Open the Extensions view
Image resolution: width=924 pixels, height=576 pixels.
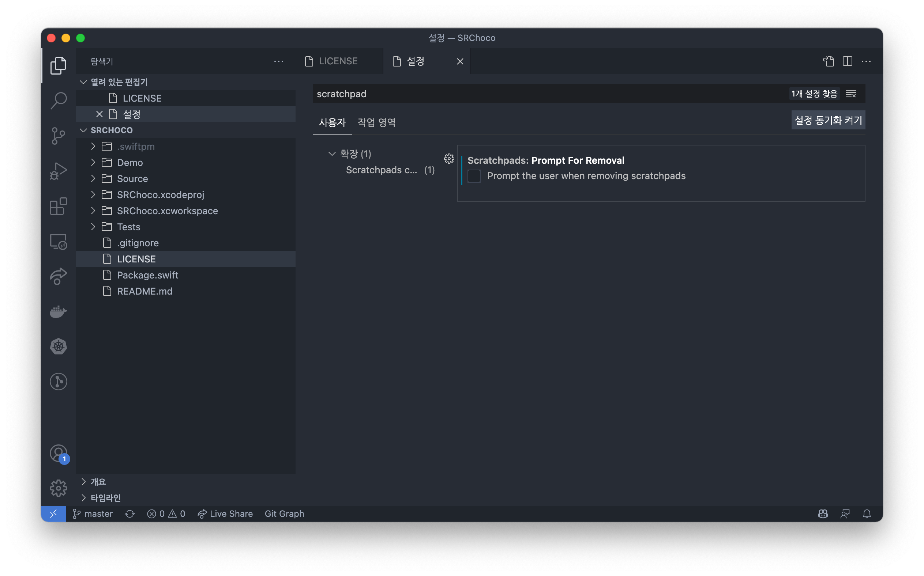[x=58, y=206]
